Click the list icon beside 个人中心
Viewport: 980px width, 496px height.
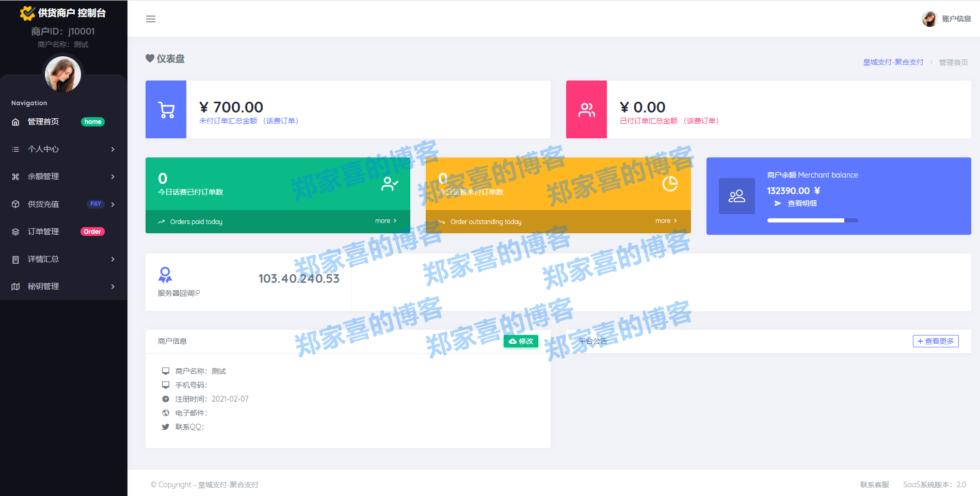tap(15, 149)
